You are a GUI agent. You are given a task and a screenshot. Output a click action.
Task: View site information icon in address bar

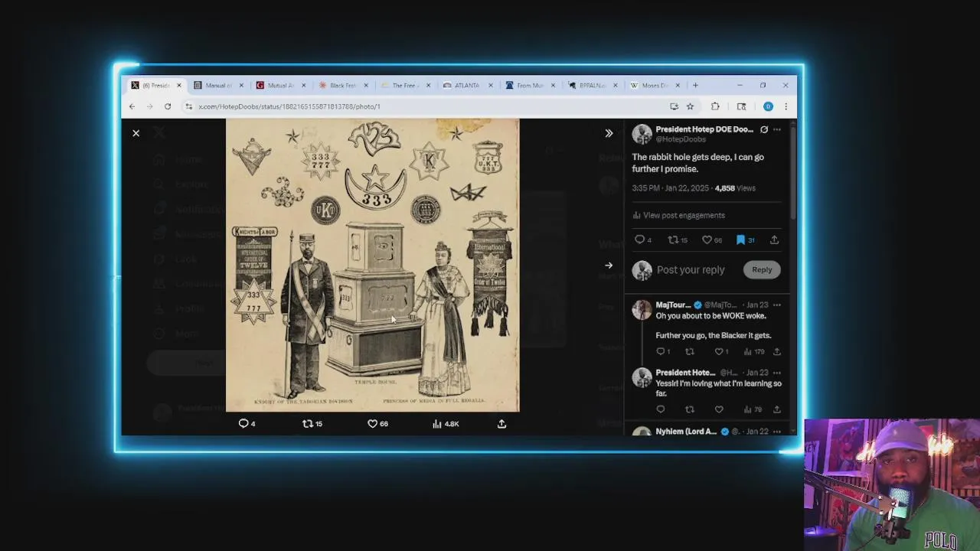[188, 106]
